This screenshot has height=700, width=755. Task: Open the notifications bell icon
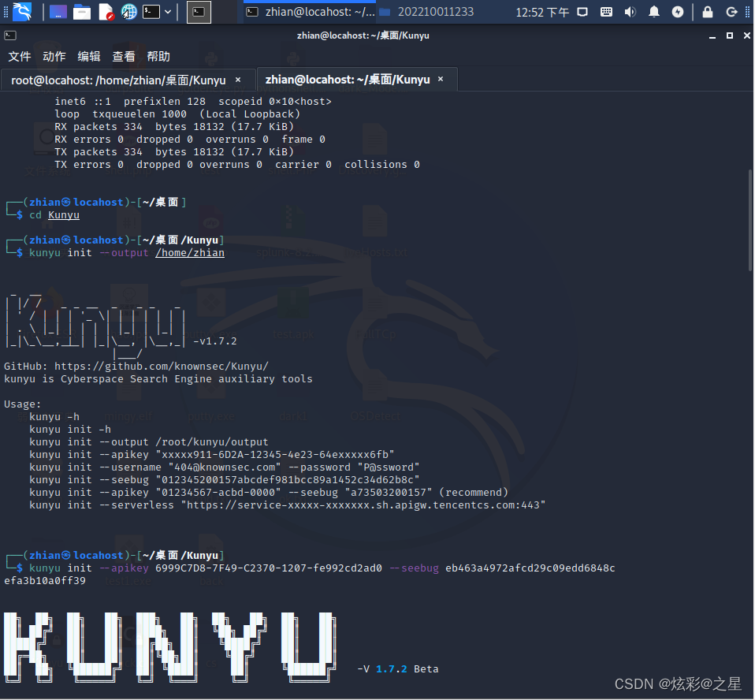tap(654, 12)
